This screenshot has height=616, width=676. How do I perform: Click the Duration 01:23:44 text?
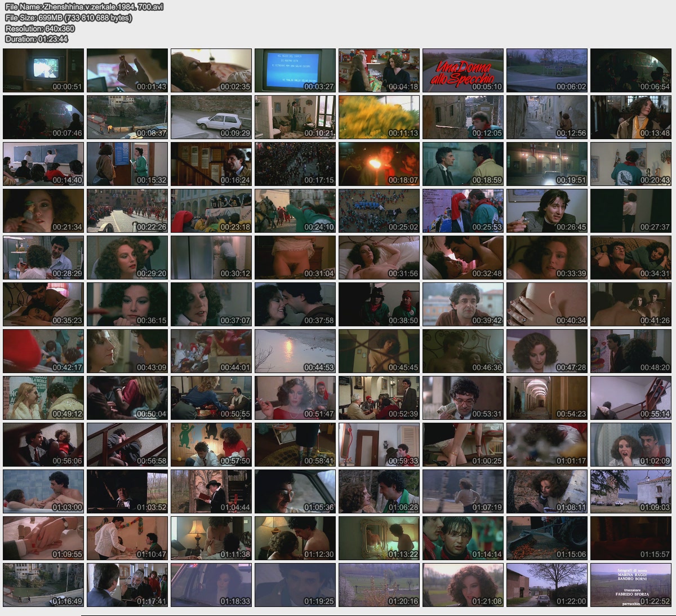tap(37, 39)
